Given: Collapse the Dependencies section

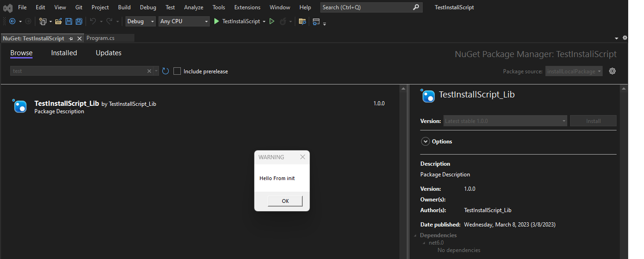Looking at the screenshot, I should [415, 235].
